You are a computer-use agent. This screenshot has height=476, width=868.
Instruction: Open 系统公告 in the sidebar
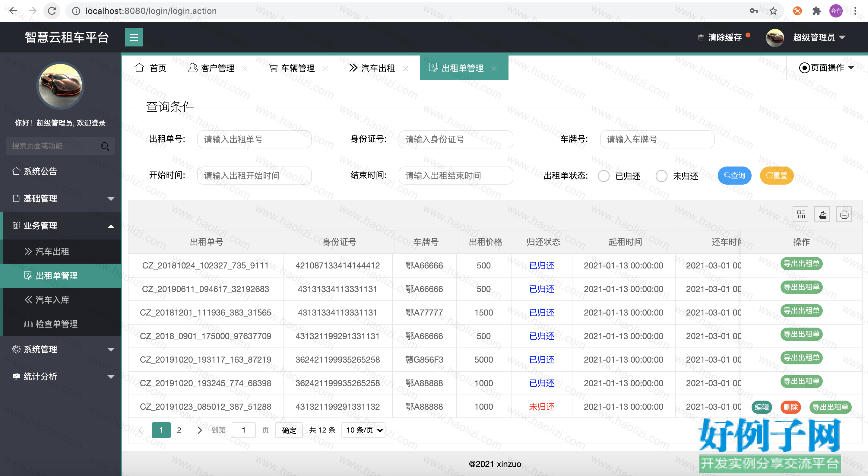coord(61,171)
